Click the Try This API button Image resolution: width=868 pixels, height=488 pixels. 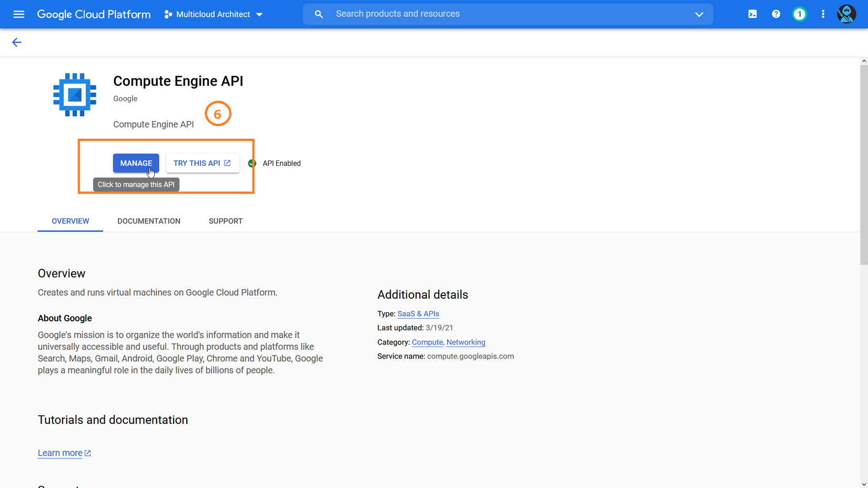(x=202, y=163)
